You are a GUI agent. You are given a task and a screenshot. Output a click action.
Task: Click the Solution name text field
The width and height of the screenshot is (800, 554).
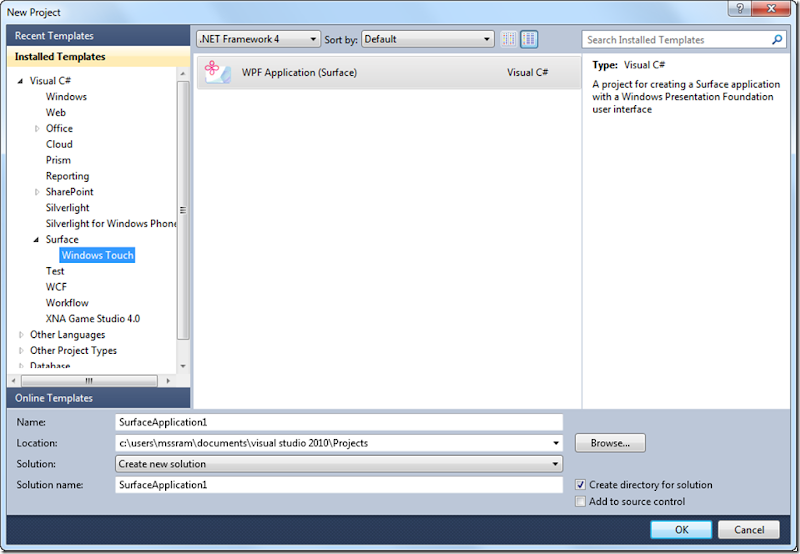[x=339, y=485]
